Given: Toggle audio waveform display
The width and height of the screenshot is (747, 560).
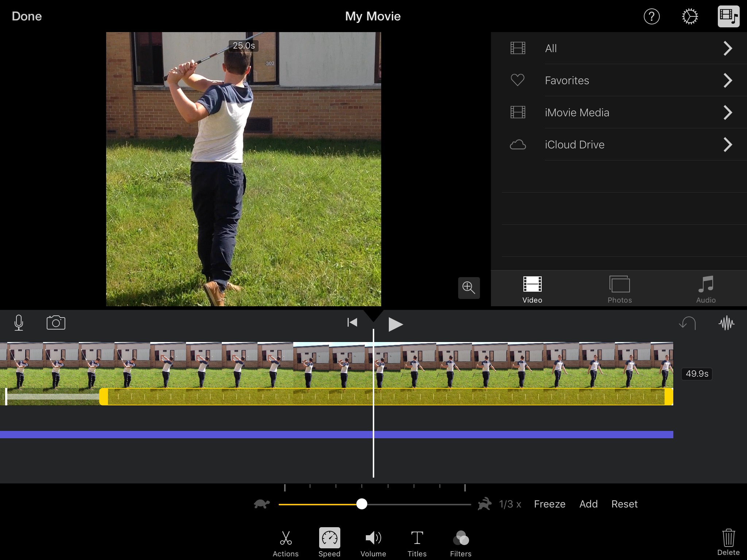Looking at the screenshot, I should point(726,323).
